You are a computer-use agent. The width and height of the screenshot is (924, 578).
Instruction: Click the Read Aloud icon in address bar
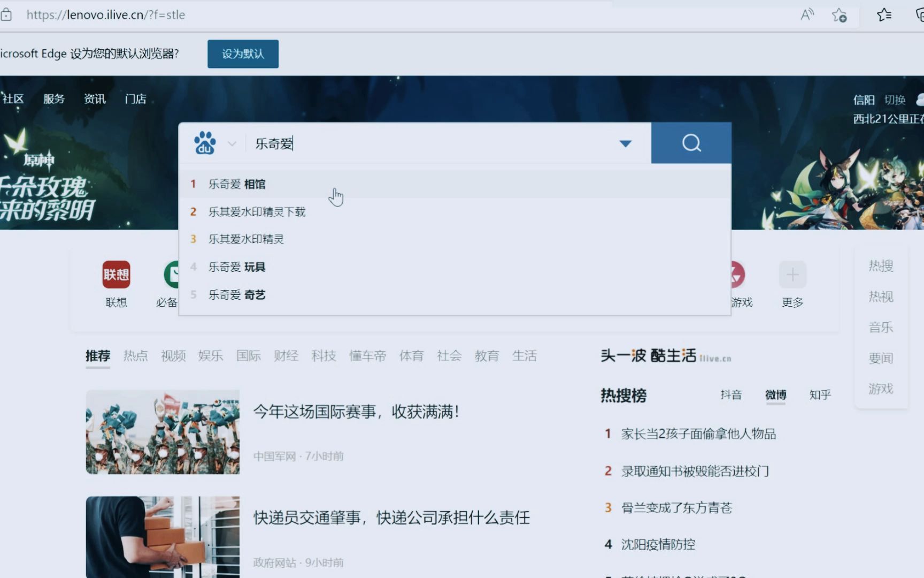[x=807, y=15]
